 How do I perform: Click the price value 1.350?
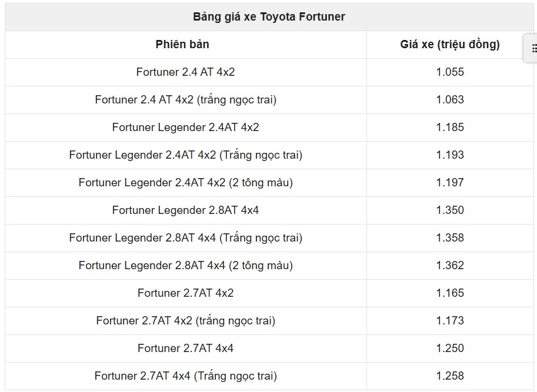pos(450,210)
